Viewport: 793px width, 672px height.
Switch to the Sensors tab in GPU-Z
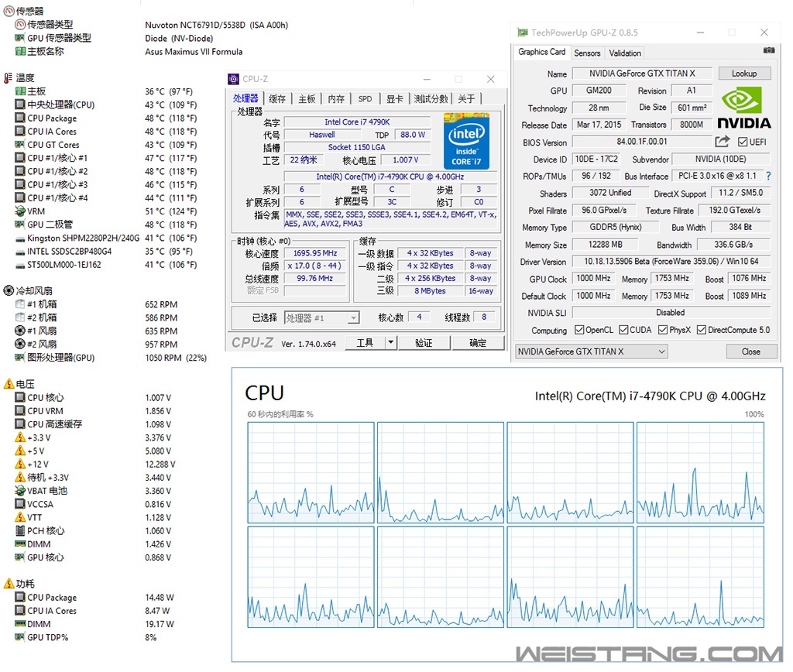pos(587,53)
